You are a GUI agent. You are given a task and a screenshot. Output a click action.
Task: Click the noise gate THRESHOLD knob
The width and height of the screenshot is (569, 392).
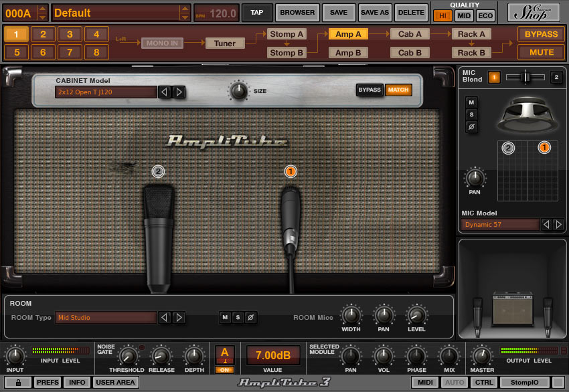pos(127,356)
